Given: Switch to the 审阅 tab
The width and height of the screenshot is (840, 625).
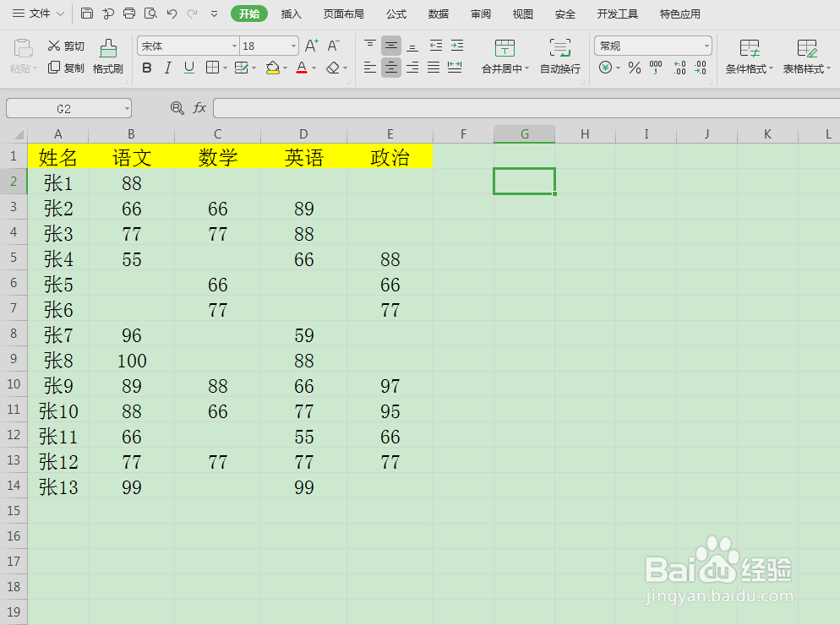Looking at the screenshot, I should [x=481, y=14].
